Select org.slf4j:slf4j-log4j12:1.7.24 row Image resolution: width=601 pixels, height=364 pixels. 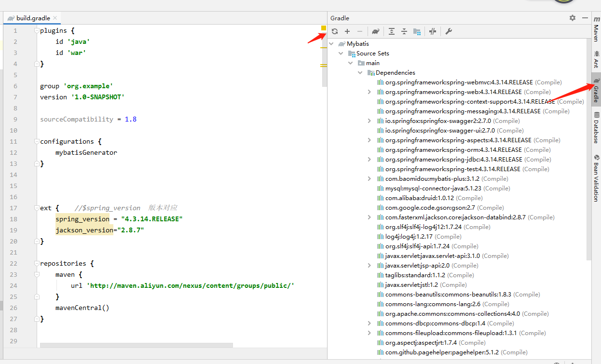(x=433, y=227)
